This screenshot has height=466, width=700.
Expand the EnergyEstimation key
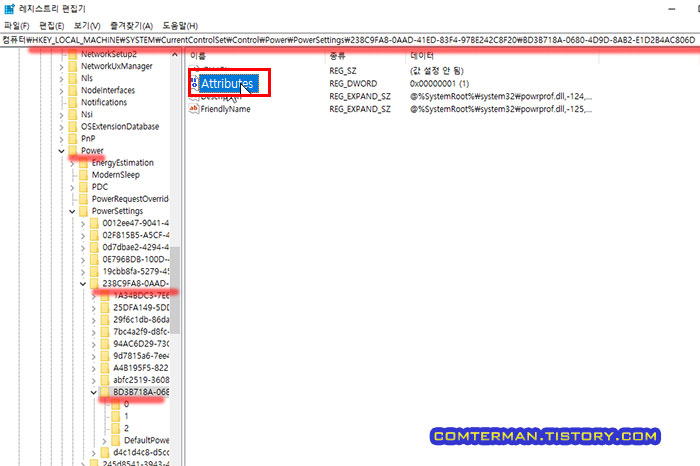[x=72, y=163]
